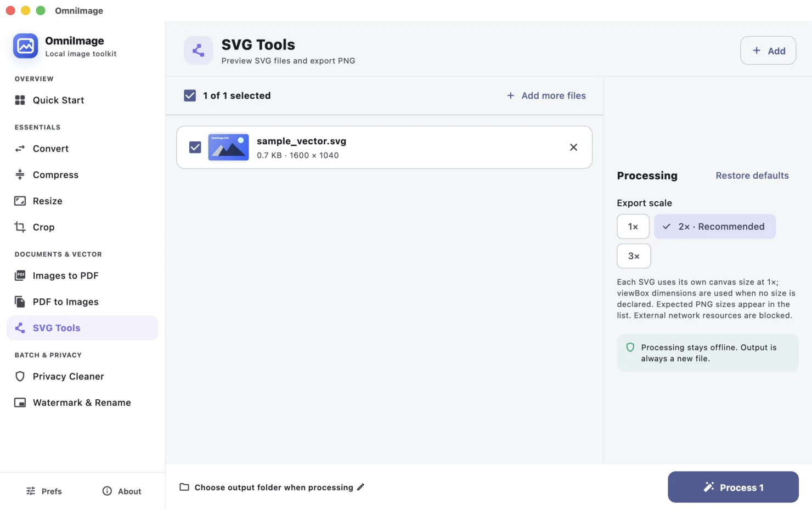Click the About info icon
This screenshot has height=510, width=812.
point(107,491)
